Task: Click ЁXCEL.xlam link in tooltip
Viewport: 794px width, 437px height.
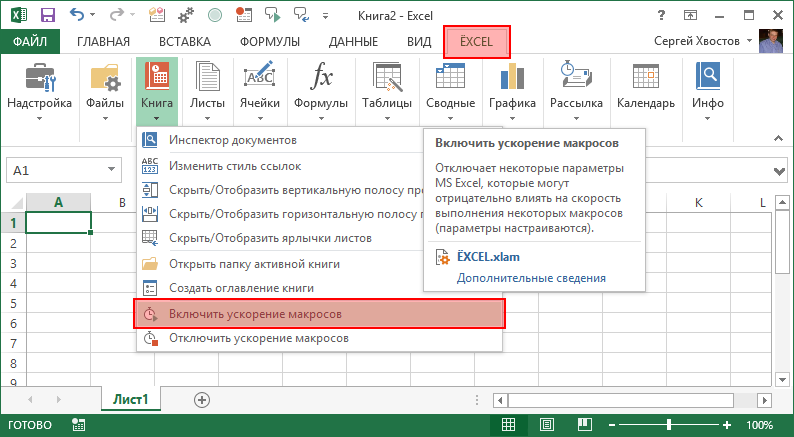Action: point(488,257)
